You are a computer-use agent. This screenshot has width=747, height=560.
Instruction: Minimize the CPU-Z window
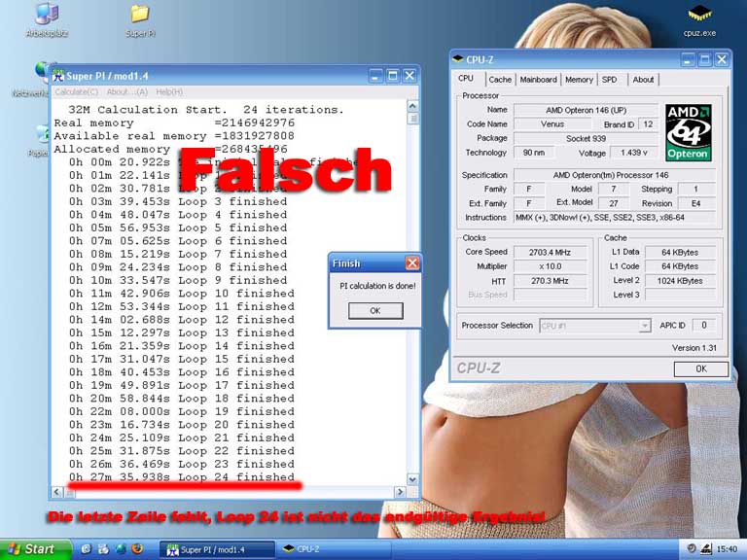pos(688,59)
